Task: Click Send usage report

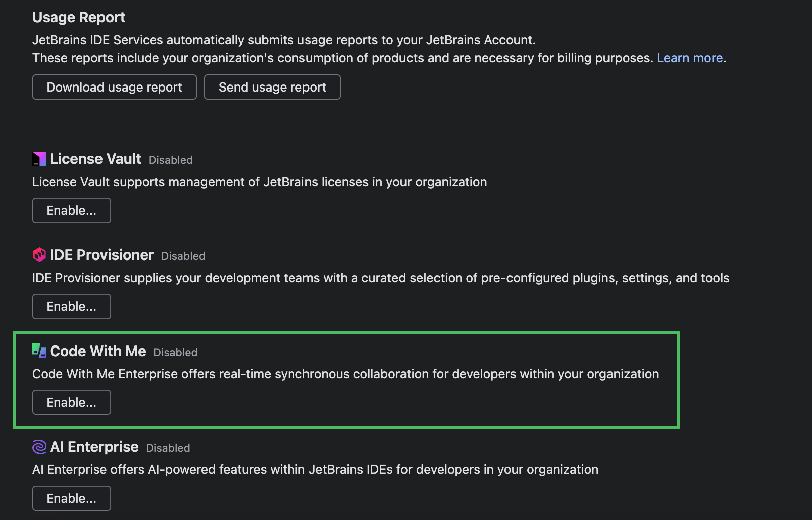Action: [x=272, y=86]
